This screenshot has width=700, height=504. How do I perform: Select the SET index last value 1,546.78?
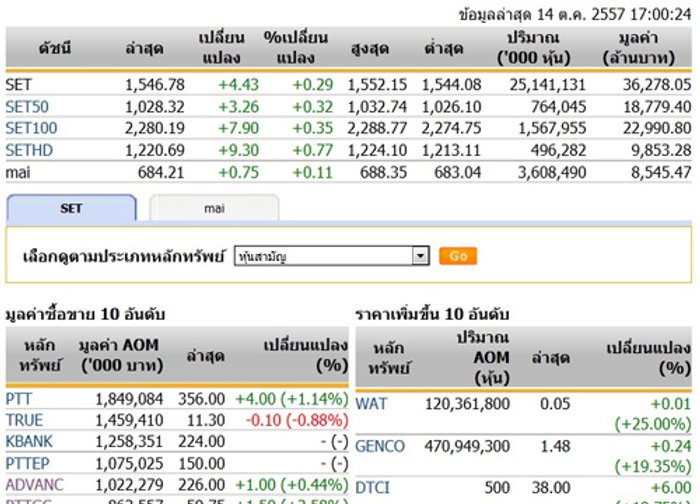click(154, 84)
